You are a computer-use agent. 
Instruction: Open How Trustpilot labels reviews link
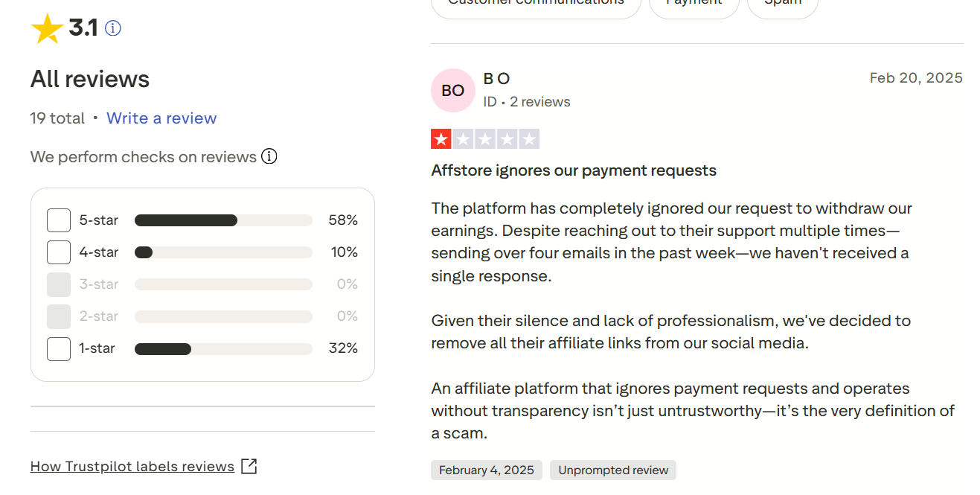(x=132, y=467)
